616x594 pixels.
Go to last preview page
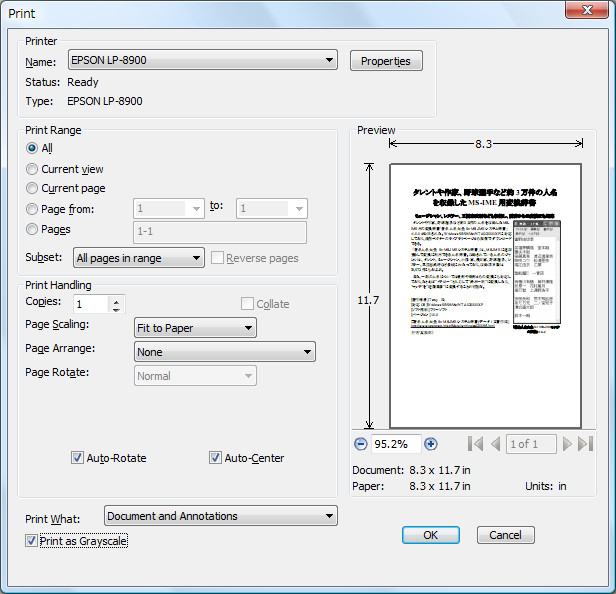[x=585, y=444]
